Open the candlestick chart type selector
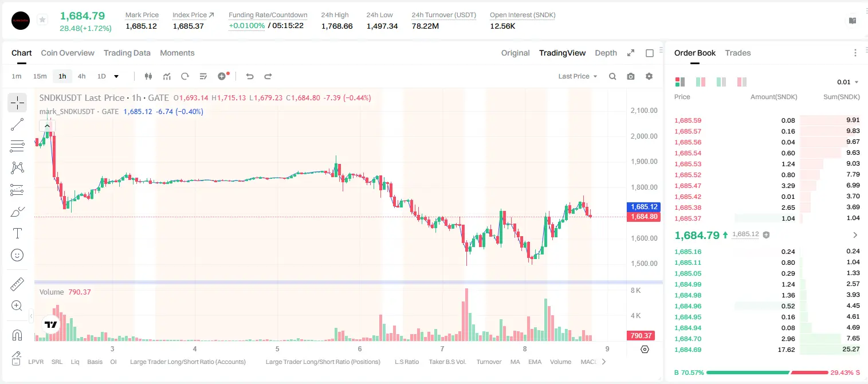868x384 pixels. point(148,76)
